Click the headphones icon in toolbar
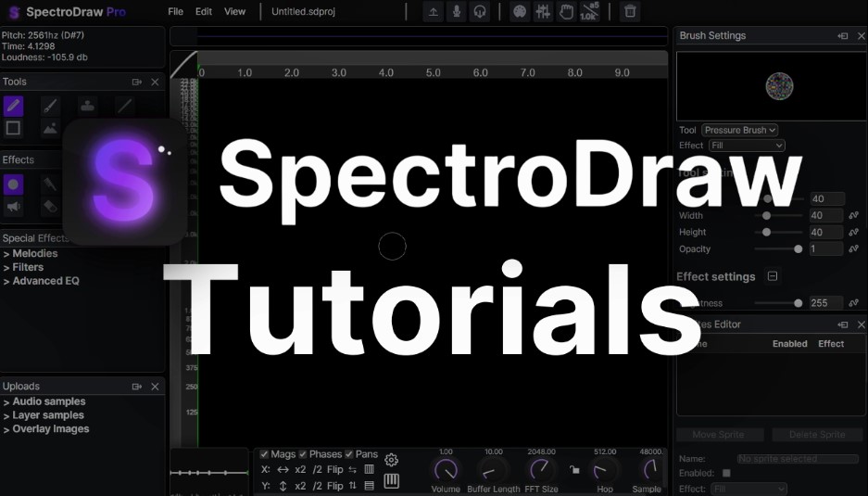Image resolution: width=868 pixels, height=496 pixels. pyautogui.click(x=480, y=12)
